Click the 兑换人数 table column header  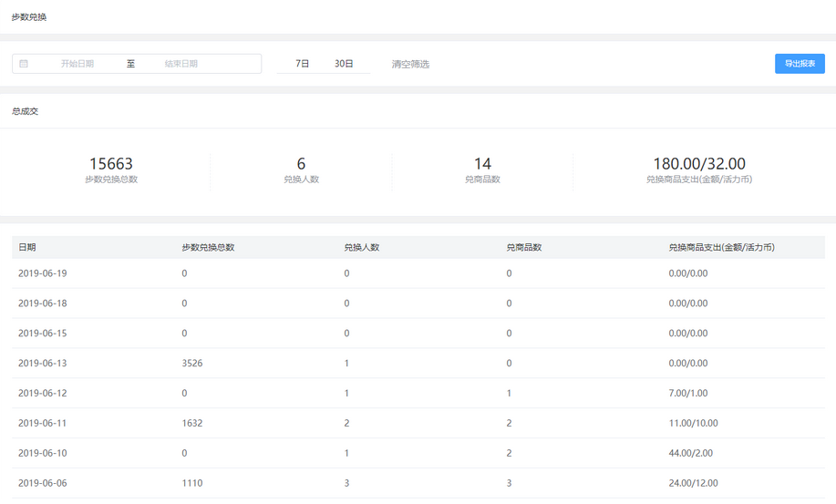[361, 247]
